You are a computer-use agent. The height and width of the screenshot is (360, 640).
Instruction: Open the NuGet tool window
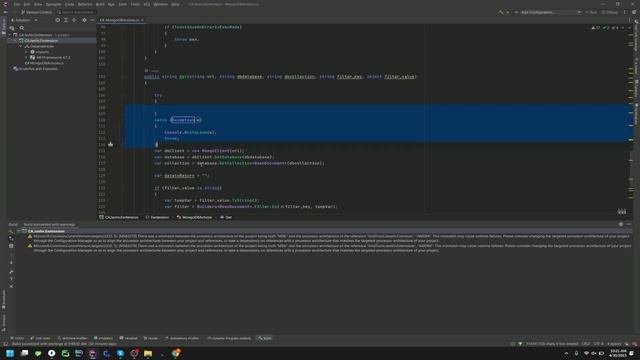151,338
